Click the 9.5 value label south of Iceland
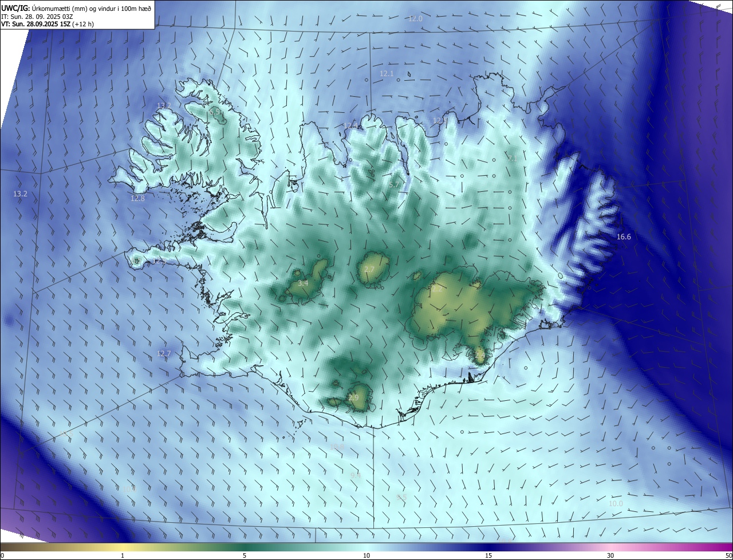The width and height of the screenshot is (733, 560). 401,498
